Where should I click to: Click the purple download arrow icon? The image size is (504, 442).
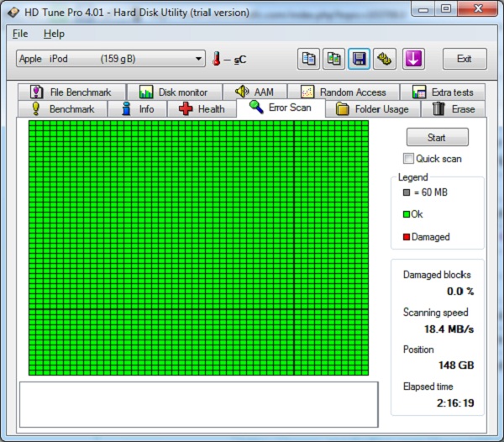(x=413, y=59)
